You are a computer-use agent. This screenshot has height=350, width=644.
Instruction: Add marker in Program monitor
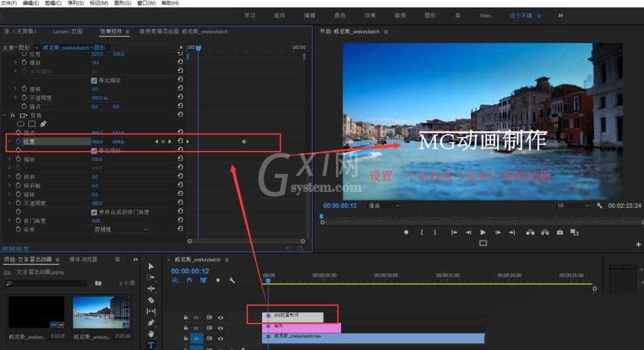[x=406, y=232]
